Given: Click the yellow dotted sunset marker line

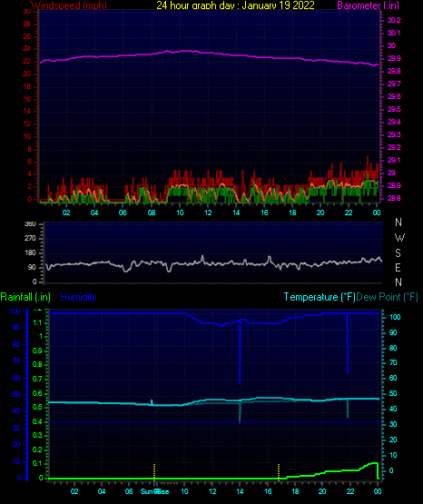Looking at the screenshot, I should point(279,471).
